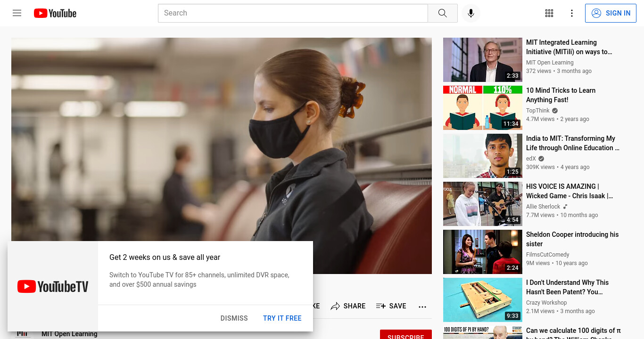
Task: Click Crazy Workshop channel name
Action: [546, 303]
